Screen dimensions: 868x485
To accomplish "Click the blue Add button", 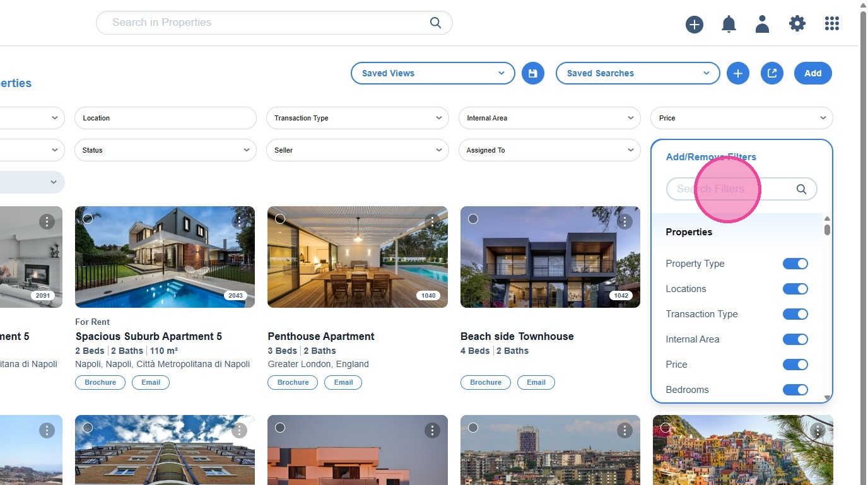I will click(813, 73).
